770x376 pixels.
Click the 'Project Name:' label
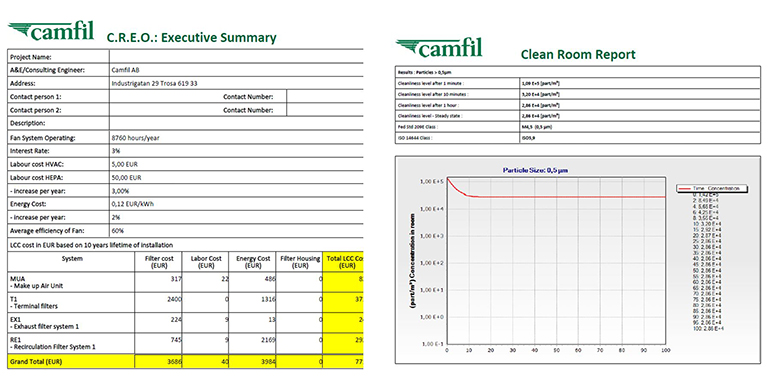[x=31, y=57]
